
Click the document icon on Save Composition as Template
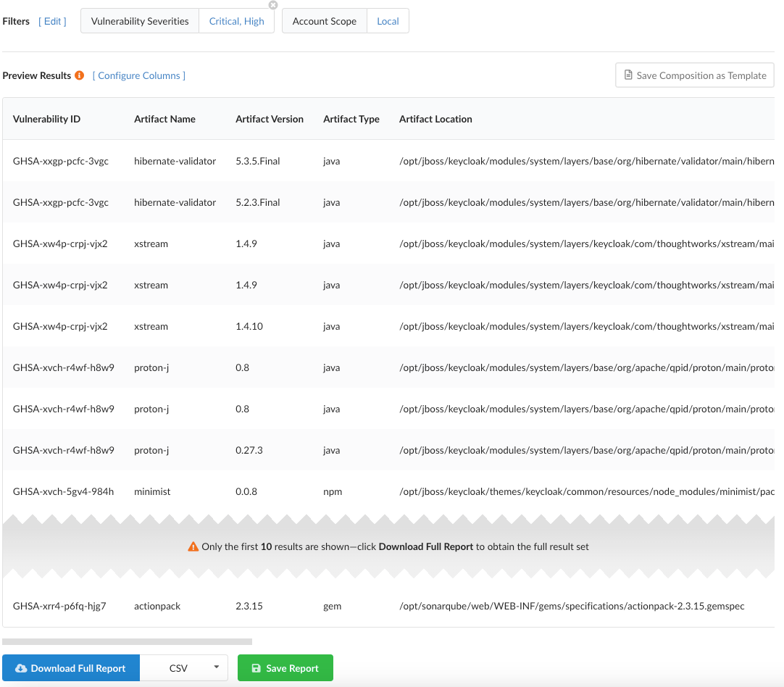point(627,75)
